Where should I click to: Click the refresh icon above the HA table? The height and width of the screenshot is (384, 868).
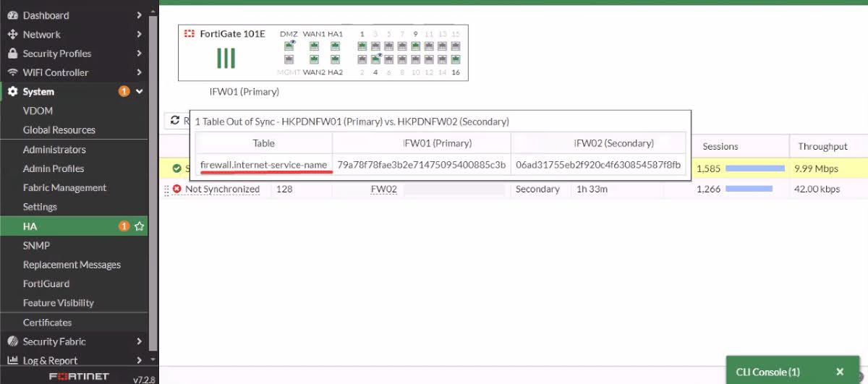pos(175,121)
